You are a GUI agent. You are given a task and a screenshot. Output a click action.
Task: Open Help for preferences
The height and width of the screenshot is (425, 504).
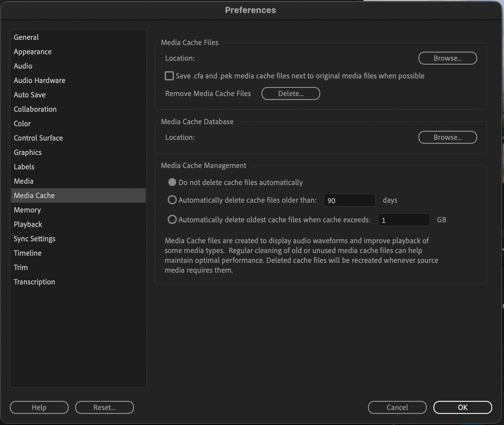point(39,407)
